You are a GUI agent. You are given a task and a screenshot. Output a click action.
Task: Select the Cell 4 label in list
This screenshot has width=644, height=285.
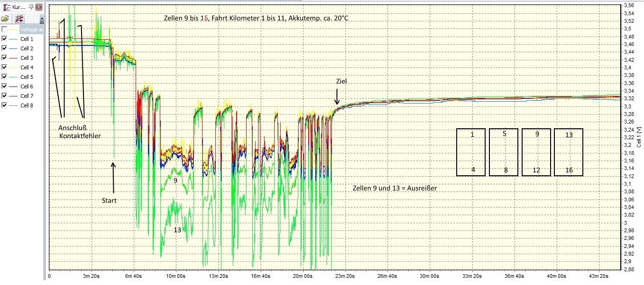(27, 67)
